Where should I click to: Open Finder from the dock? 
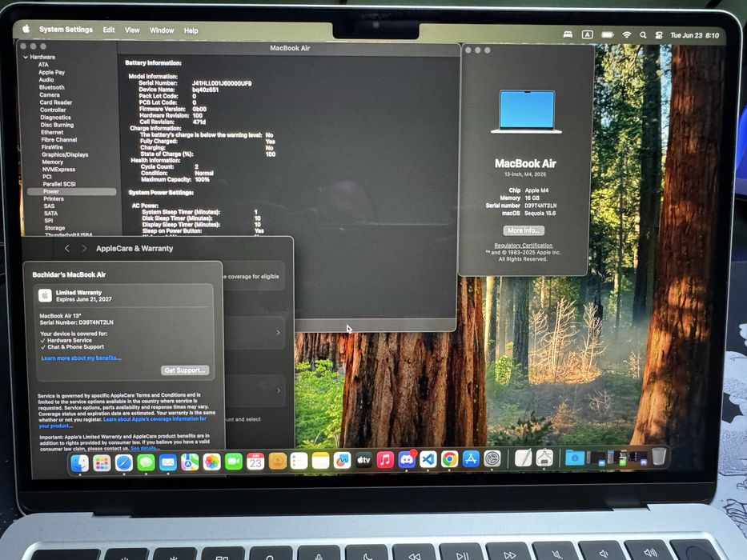click(79, 463)
